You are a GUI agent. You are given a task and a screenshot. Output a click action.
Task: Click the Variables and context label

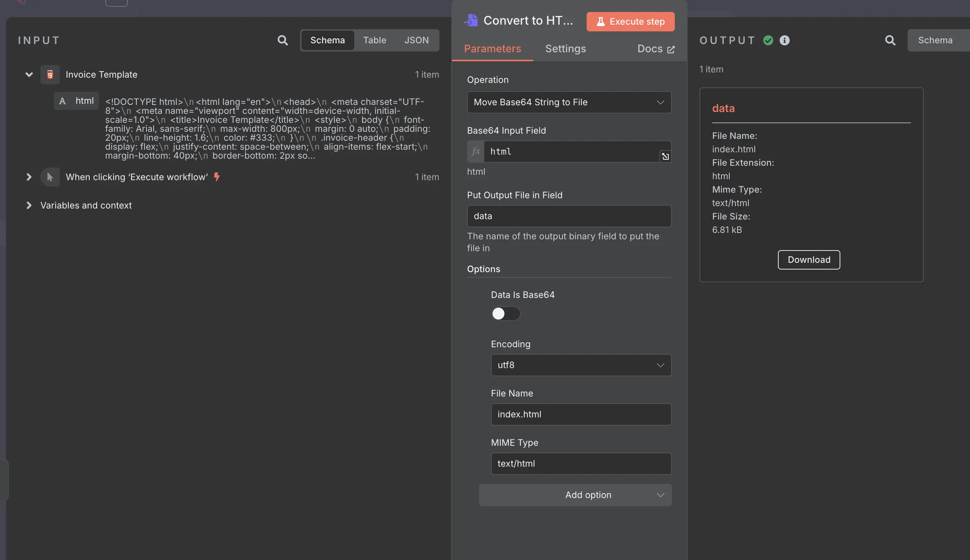point(86,205)
